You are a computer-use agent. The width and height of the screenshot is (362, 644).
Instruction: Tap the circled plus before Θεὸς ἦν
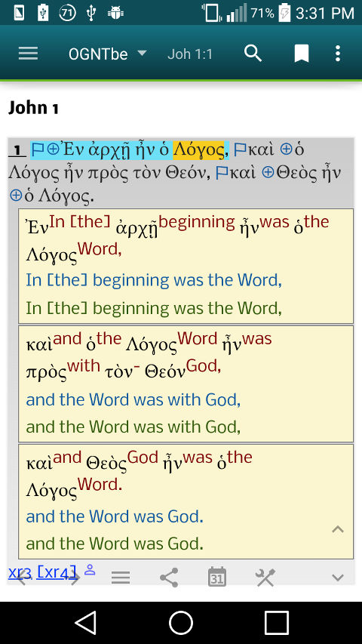tap(268, 172)
